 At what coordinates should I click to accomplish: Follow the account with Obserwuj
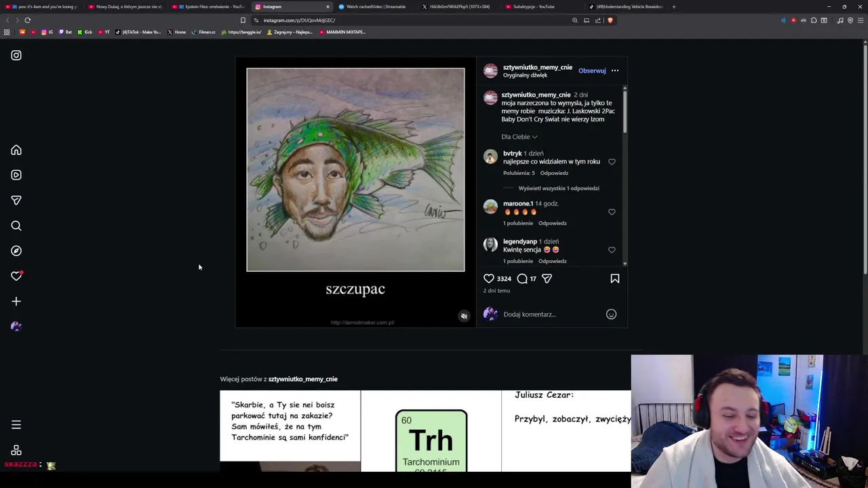592,70
